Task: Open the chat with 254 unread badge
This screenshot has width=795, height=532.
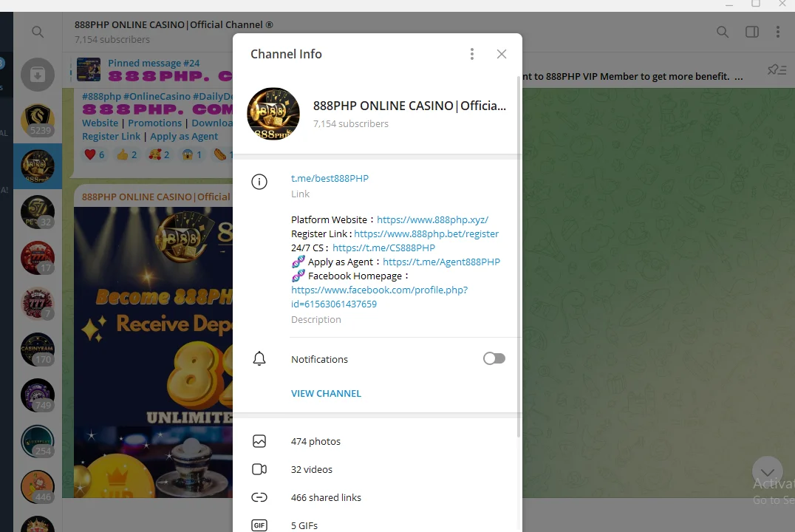Action: point(38,441)
